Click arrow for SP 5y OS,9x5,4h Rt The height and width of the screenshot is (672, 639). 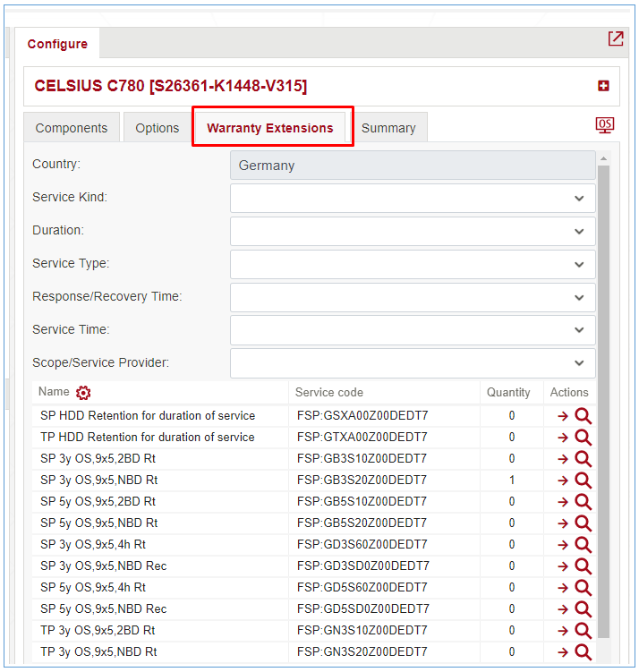(x=563, y=588)
